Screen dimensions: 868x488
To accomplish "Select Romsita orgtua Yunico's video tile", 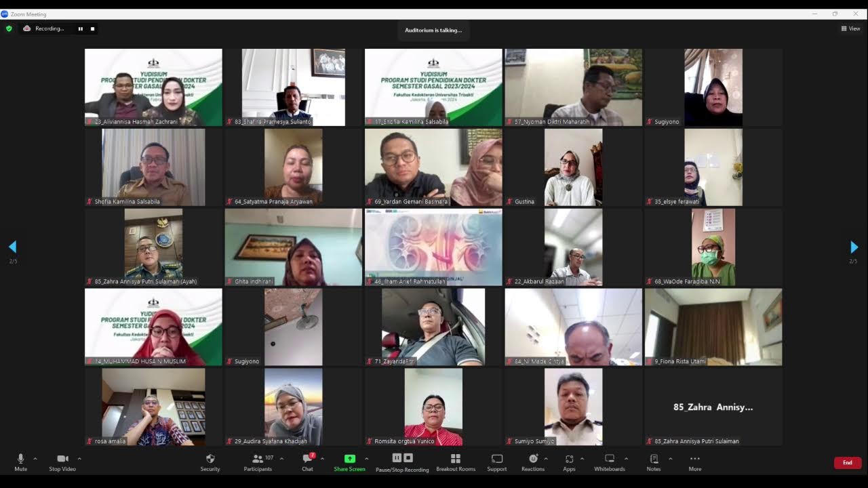I will coord(433,407).
